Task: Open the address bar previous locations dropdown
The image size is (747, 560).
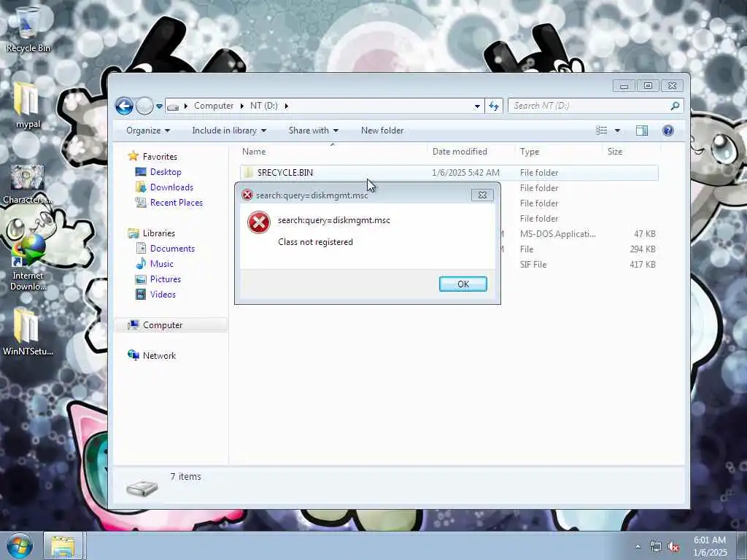Action: (x=477, y=106)
